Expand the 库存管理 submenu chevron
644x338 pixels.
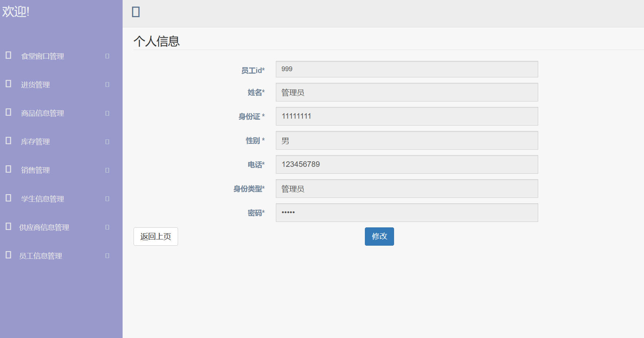107,141
